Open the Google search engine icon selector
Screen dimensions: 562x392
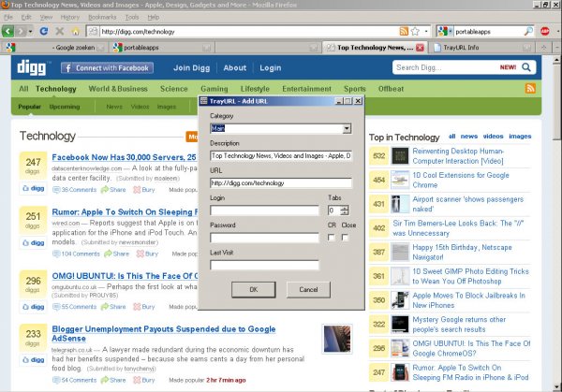(444, 32)
